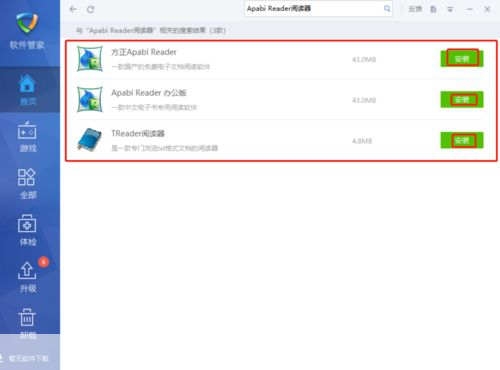
Task: Install Apabi Reader 办公版
Action: tap(462, 100)
